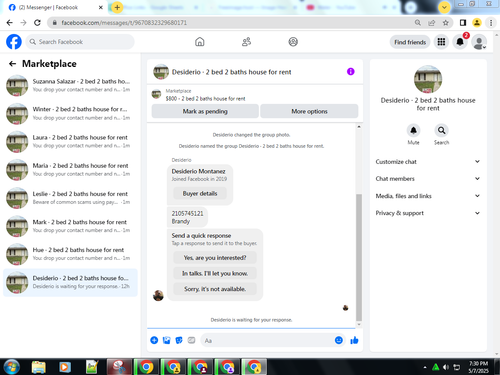Click the chat scrollbar thumb
This screenshot has width=500, height=375.
(x=359, y=257)
